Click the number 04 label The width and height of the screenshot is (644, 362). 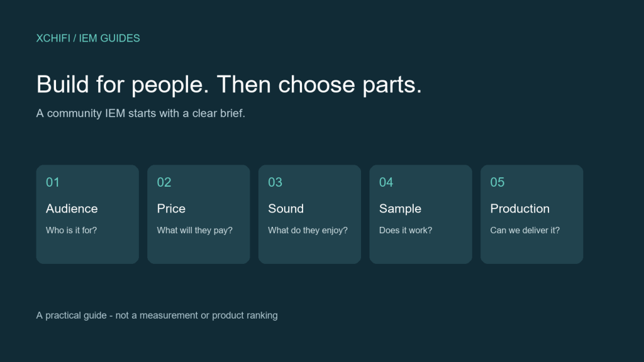pyautogui.click(x=386, y=182)
